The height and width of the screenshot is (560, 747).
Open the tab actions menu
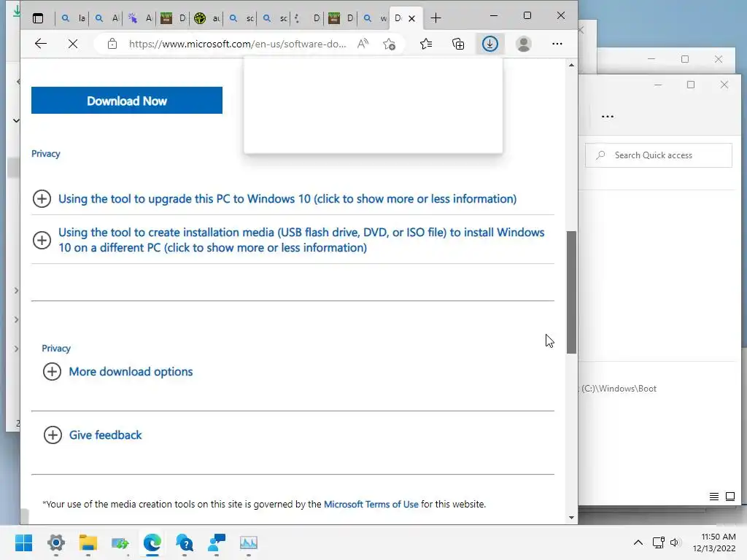[x=38, y=18]
